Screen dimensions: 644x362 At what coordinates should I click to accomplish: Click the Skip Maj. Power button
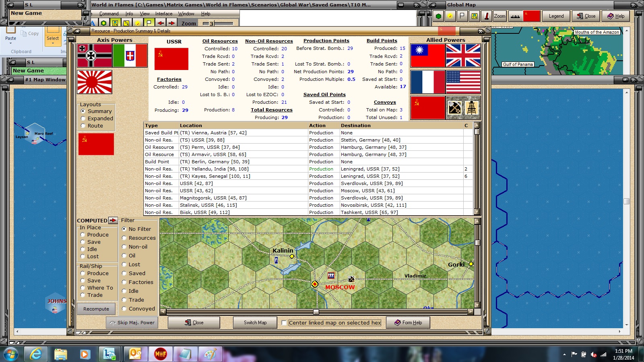[132, 323]
